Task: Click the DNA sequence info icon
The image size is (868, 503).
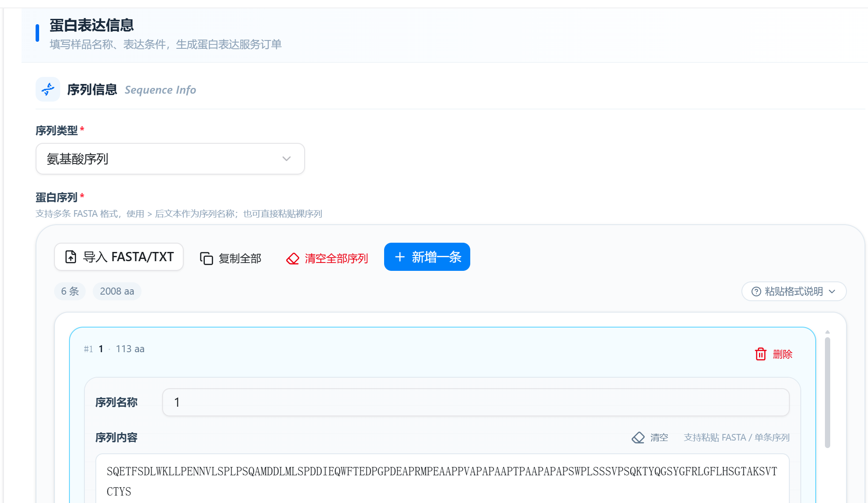Action: pyautogui.click(x=48, y=89)
